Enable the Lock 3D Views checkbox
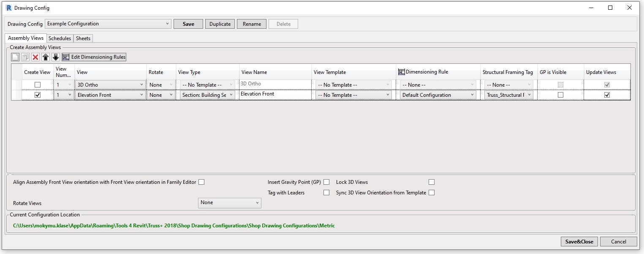Viewport: 644px width, 254px height. 431,182
